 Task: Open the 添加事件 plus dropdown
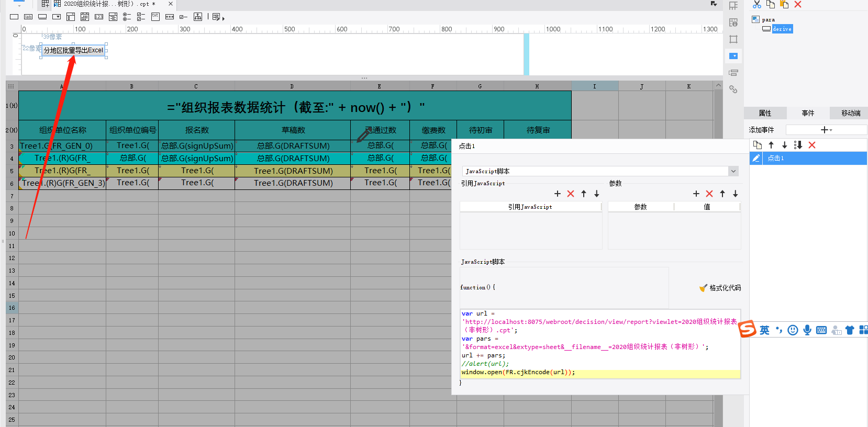coord(826,130)
